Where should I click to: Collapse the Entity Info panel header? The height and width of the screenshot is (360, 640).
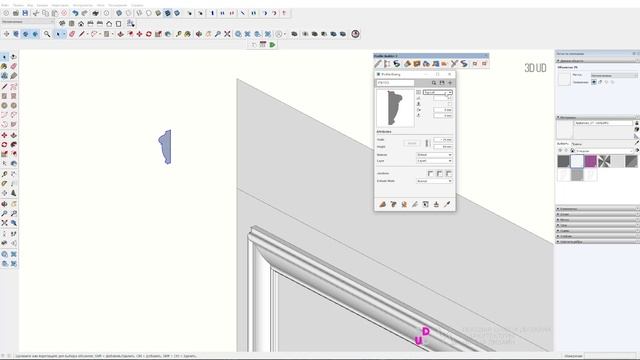click(x=597, y=61)
